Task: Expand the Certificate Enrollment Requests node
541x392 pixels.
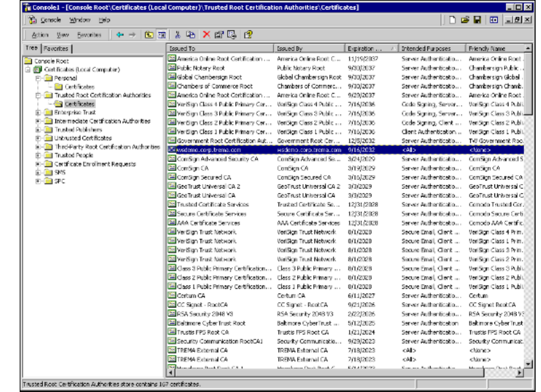Action: pos(38,164)
